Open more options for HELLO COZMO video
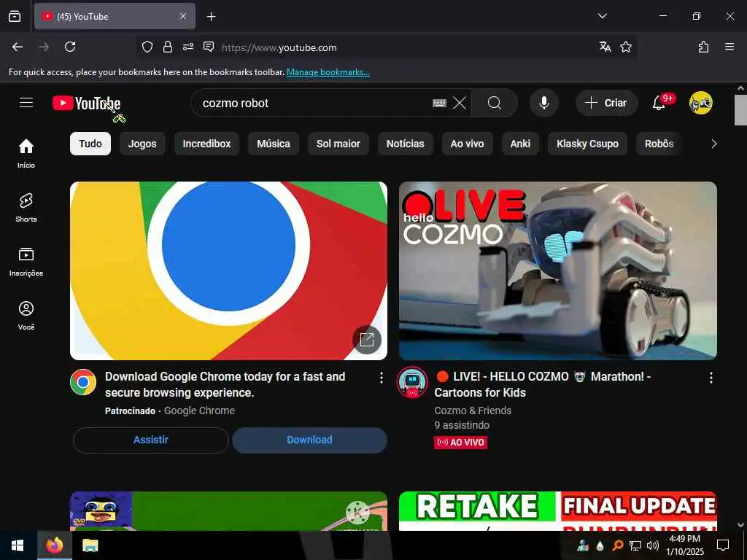 pyautogui.click(x=711, y=378)
